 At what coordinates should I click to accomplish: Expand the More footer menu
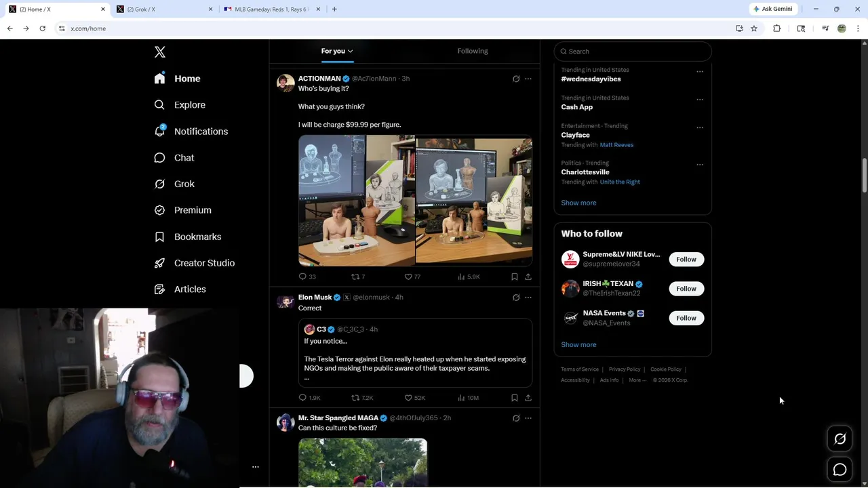pyautogui.click(x=637, y=380)
